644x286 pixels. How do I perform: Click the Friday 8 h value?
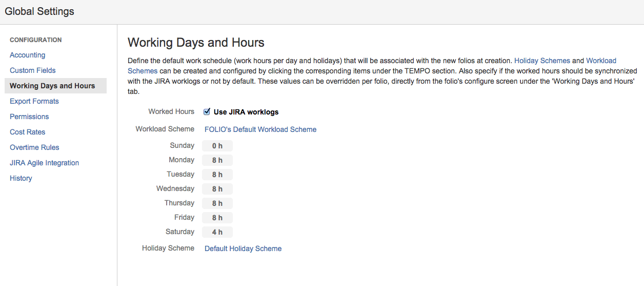point(217,218)
